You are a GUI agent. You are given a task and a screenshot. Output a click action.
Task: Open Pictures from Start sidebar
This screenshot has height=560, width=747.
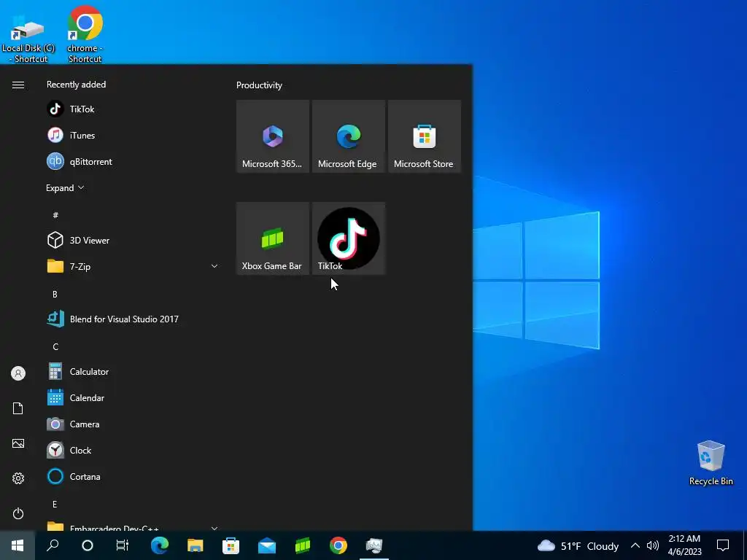point(18,443)
